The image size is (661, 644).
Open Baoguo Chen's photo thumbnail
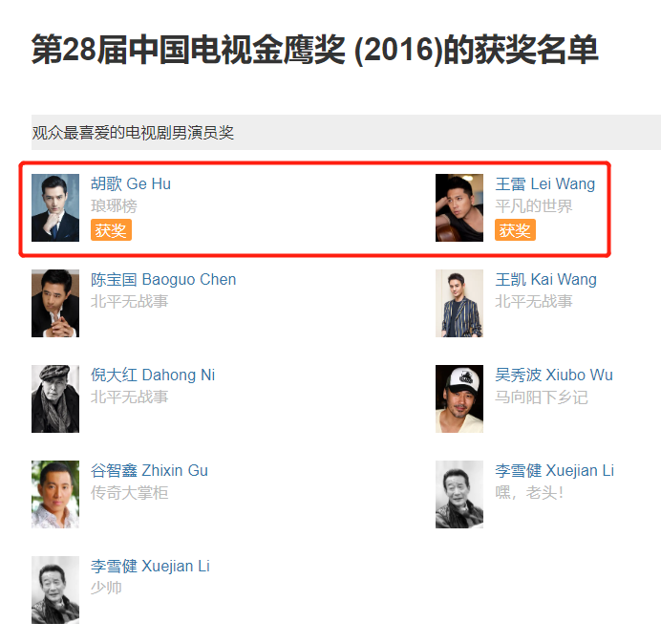point(55,303)
